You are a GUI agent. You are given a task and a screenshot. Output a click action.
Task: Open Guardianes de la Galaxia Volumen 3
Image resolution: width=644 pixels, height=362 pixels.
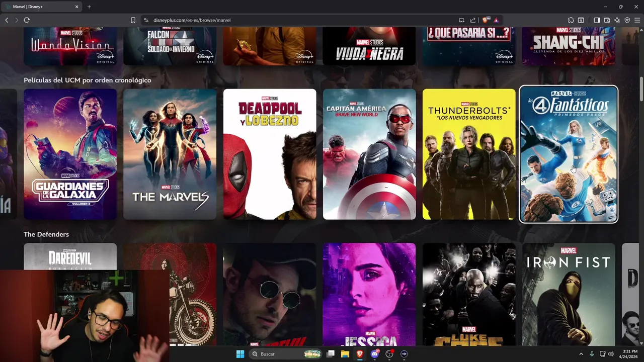pyautogui.click(x=70, y=154)
